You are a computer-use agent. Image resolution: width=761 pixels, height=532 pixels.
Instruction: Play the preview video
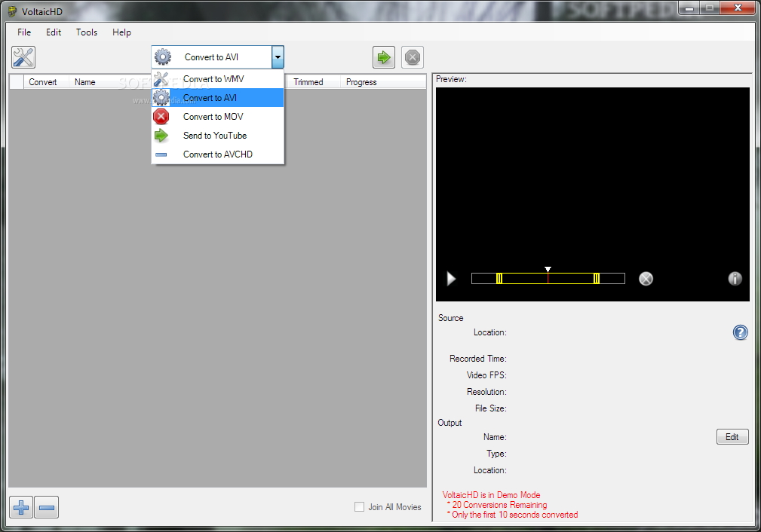coord(451,278)
